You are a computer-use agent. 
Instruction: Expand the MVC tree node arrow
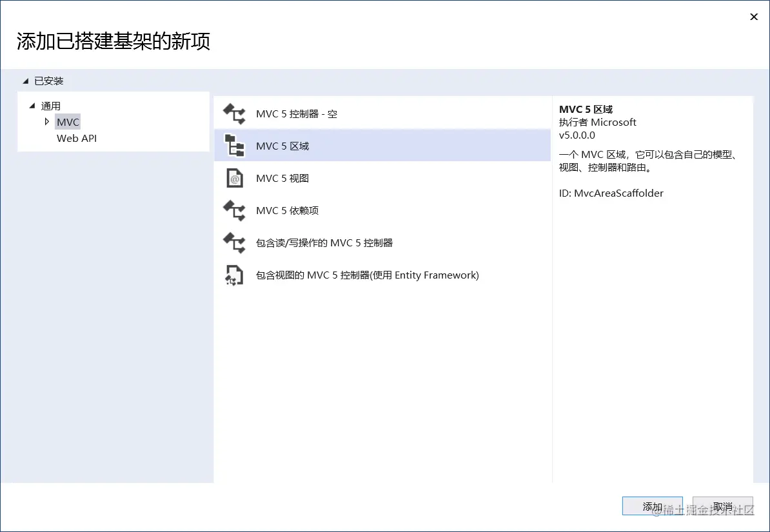click(46, 121)
